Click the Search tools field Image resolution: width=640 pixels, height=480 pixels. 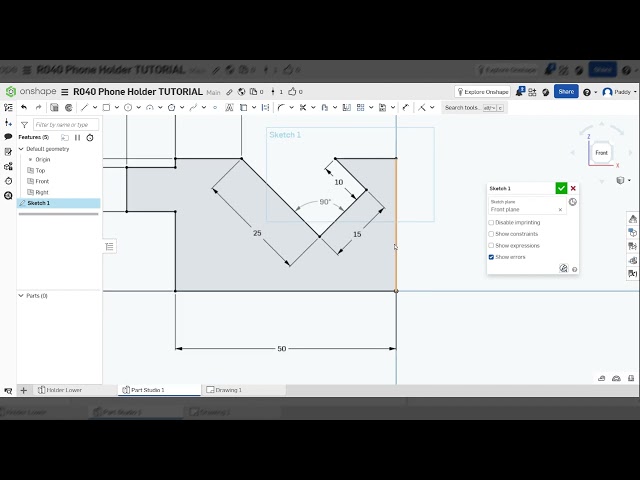click(473, 108)
